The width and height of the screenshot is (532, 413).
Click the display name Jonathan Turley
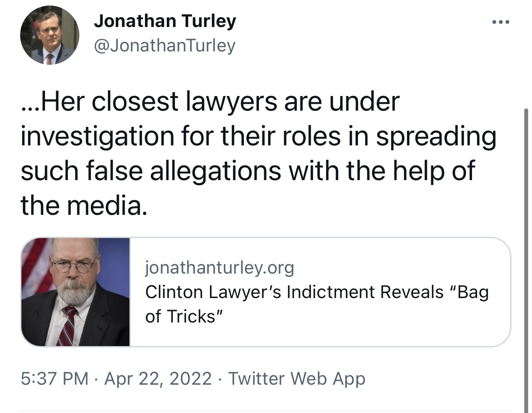165,21
